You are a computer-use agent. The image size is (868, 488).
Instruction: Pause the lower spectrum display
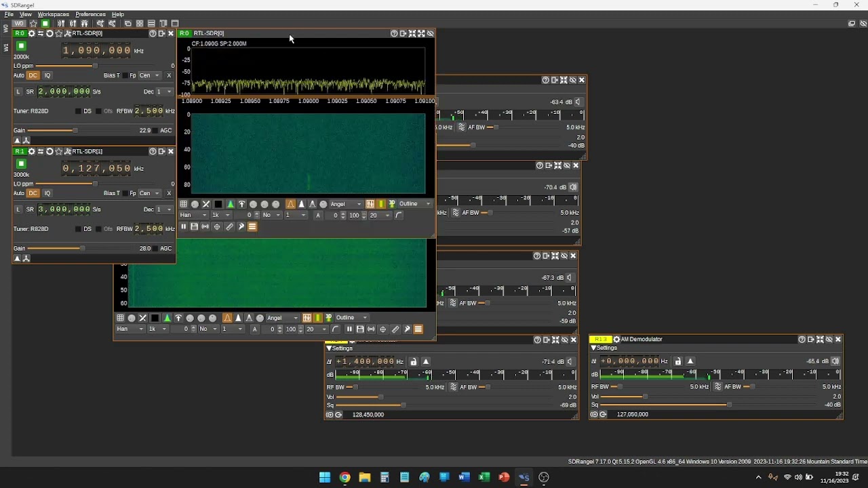click(x=349, y=329)
